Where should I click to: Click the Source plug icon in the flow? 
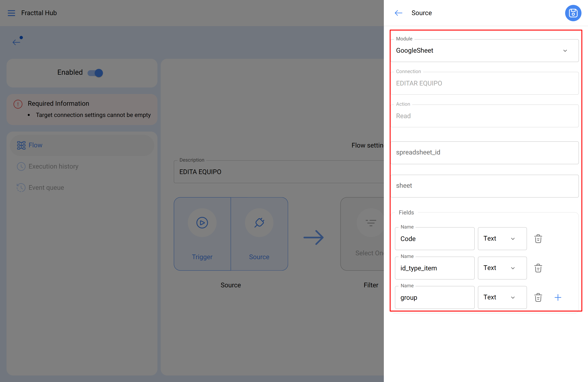tap(259, 222)
